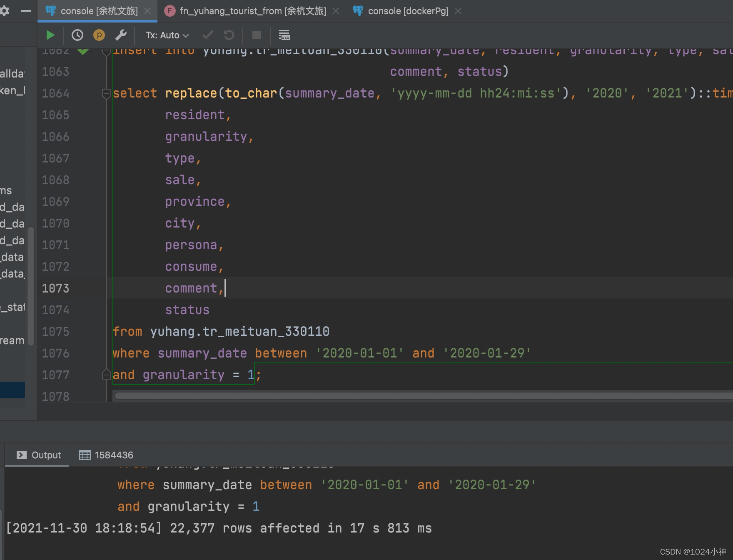Click the 1584436 result rows label

coord(113,455)
